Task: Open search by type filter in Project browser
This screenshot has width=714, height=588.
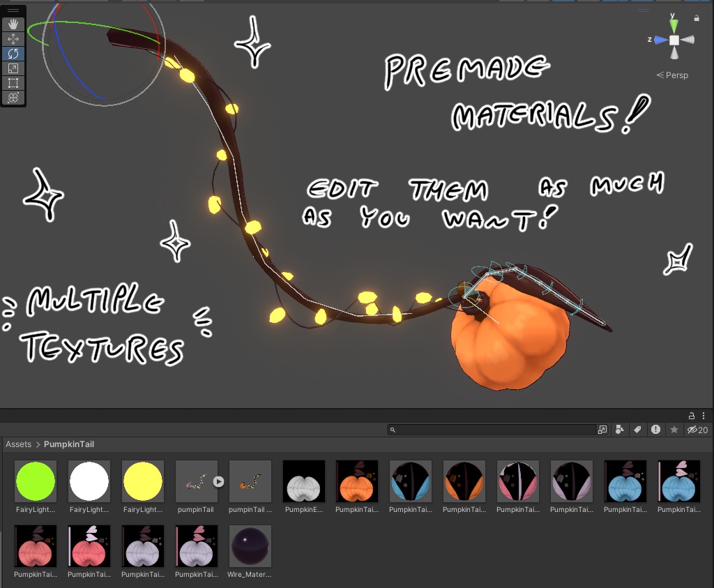Action: tap(619, 430)
